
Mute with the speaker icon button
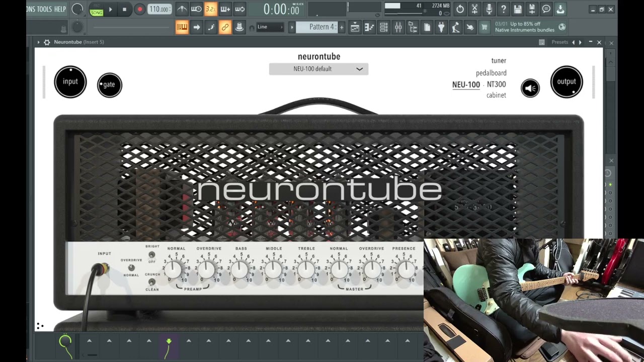[530, 88]
